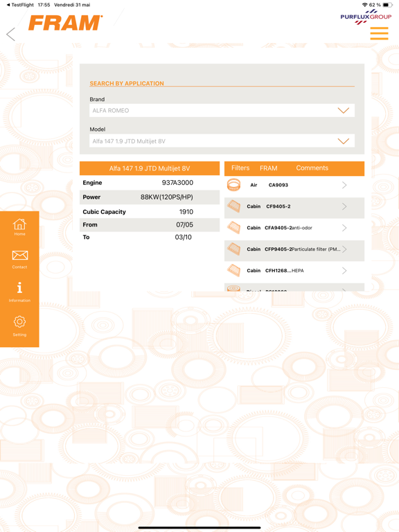This screenshot has height=532, width=399.
Task: Open Cabin CFA9405-2 anti-odor row chevron
Action: [x=344, y=228]
